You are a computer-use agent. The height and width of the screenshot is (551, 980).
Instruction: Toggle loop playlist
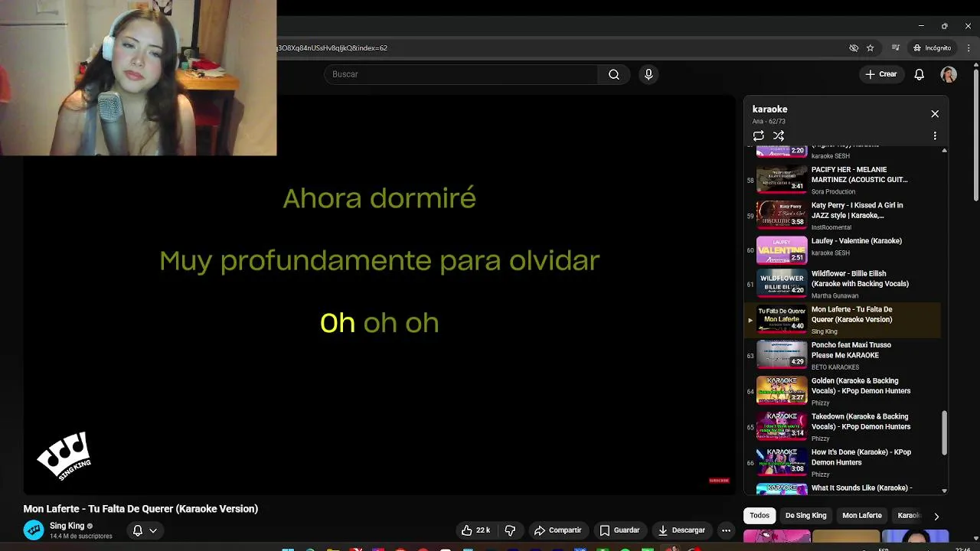[x=759, y=135]
